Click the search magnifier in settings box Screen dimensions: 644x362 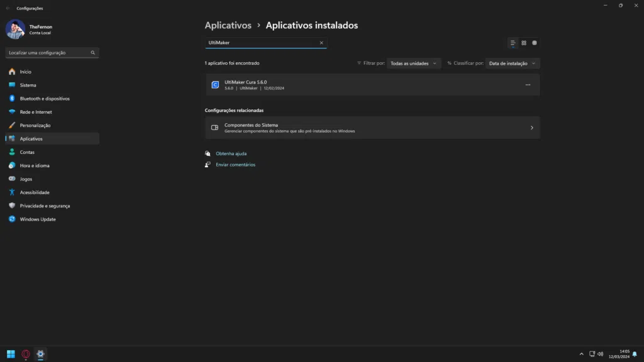click(x=93, y=53)
